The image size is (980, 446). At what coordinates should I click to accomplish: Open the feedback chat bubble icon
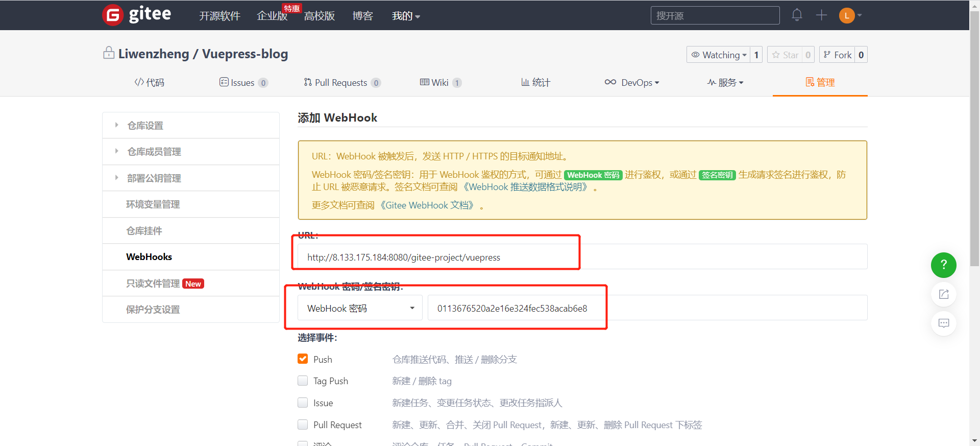(x=944, y=323)
